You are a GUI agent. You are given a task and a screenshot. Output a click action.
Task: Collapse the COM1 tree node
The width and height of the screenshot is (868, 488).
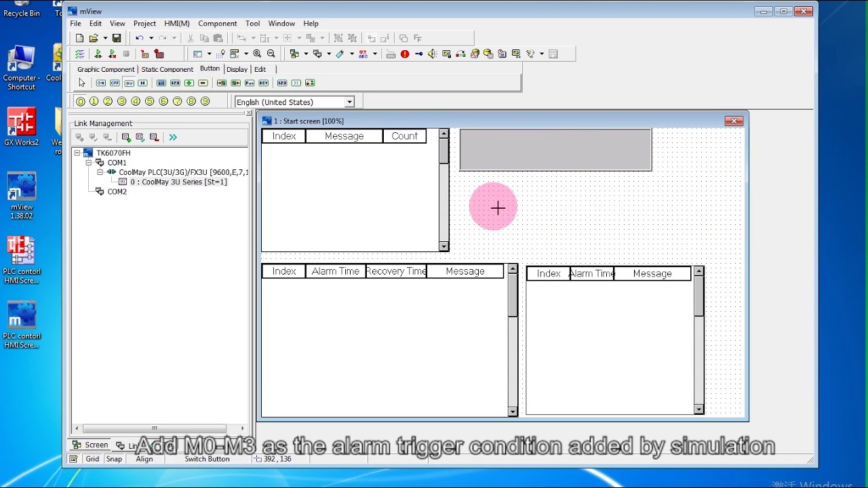pos(89,163)
